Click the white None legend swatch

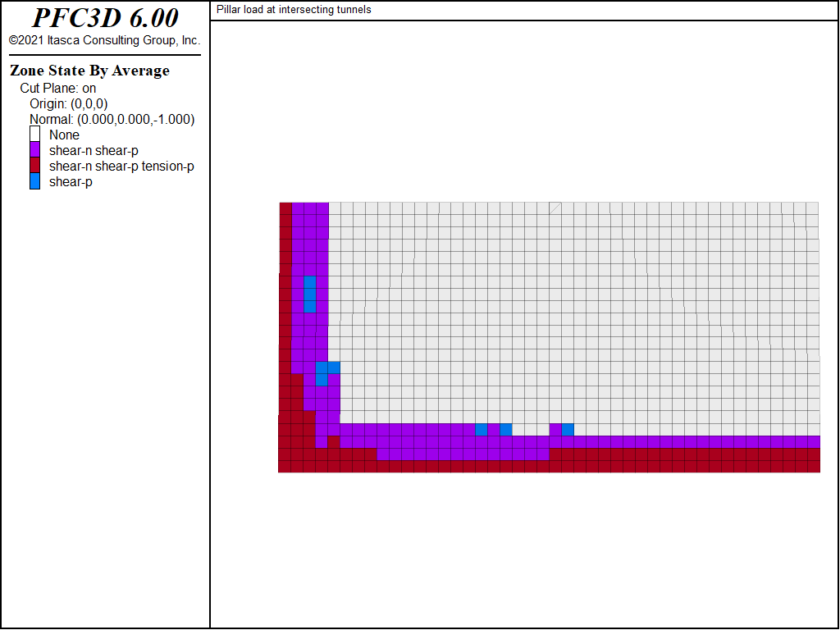coord(34,135)
